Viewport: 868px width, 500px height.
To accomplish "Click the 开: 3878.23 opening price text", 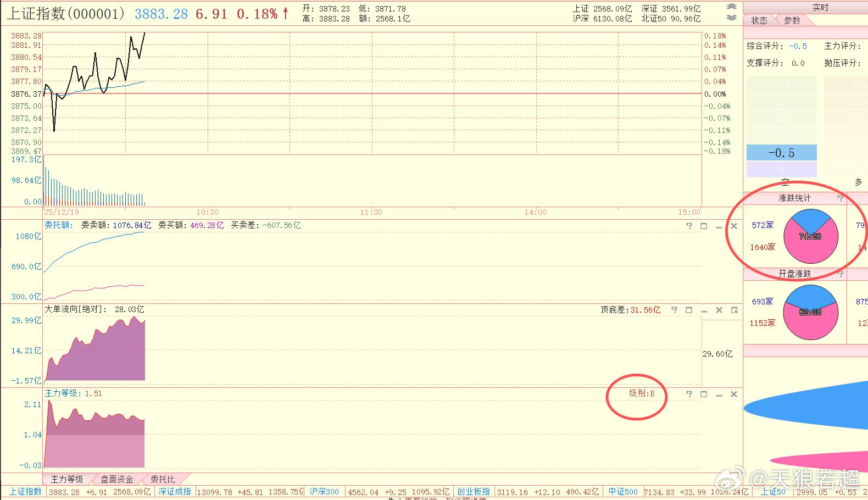I will click(326, 9).
